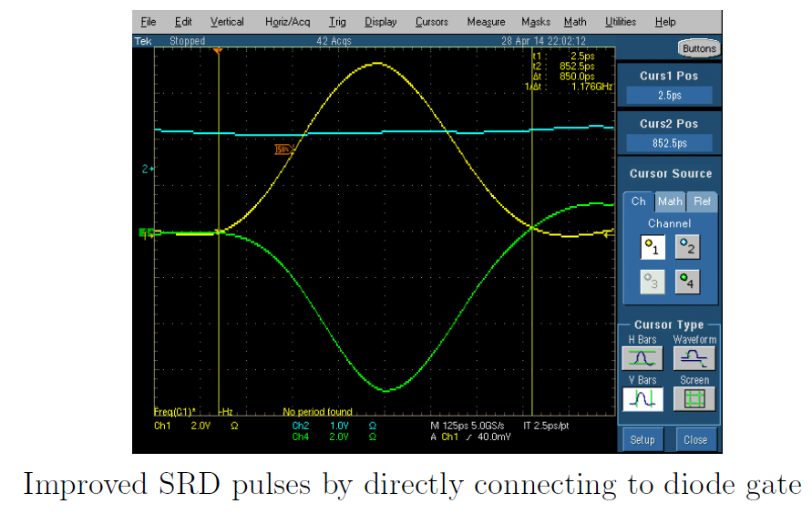This screenshot has height=514, width=812.
Task: Choose channel 2 as cursor source
Action: pos(688,246)
